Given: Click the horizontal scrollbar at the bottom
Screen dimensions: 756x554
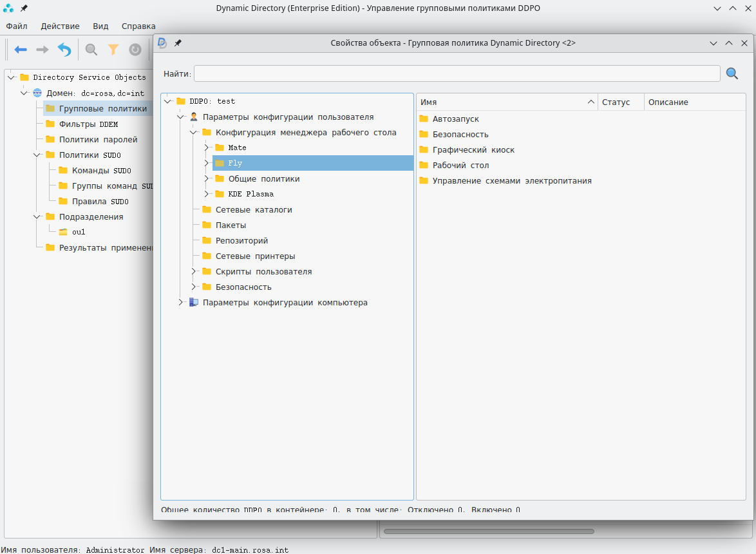Looking at the screenshot, I should (x=489, y=531).
